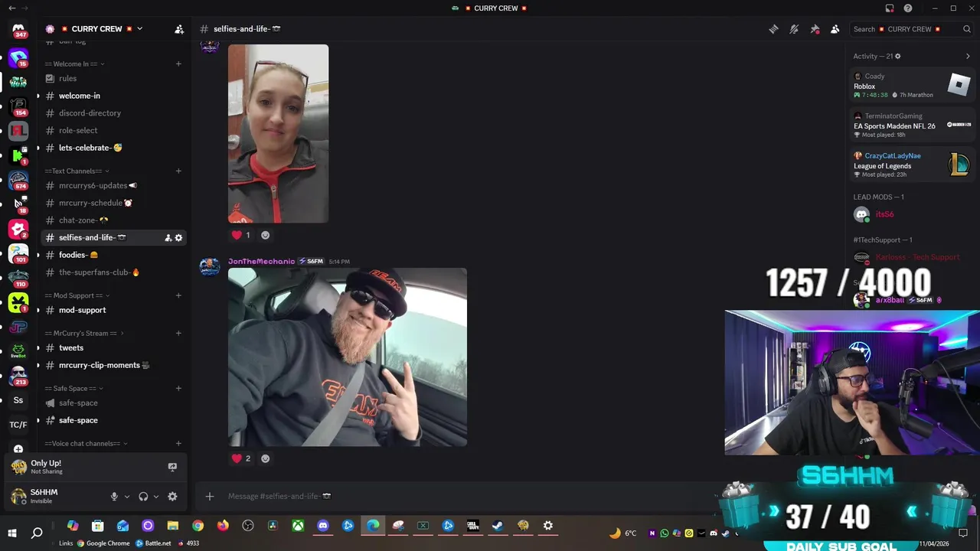Open Activity settings gear
The height and width of the screenshot is (551, 980).
898,56
